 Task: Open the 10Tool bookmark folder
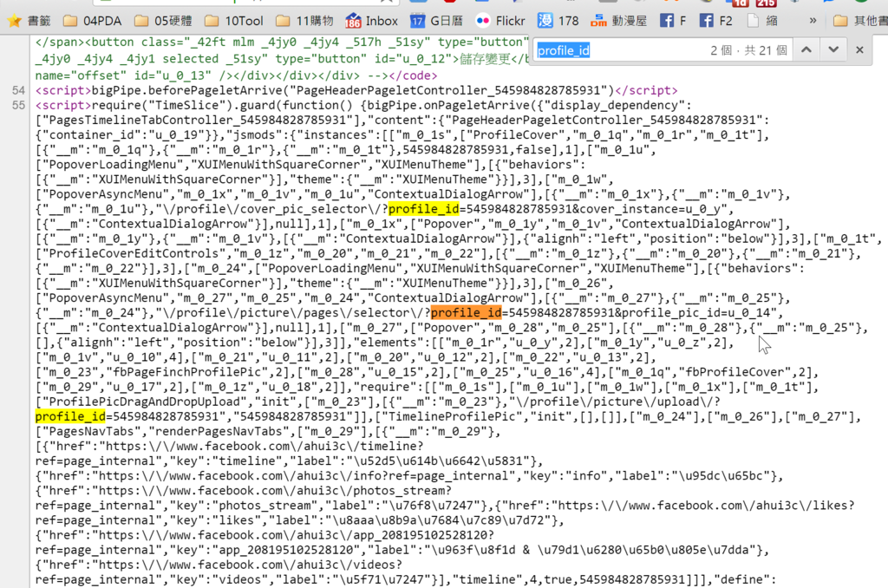[234, 21]
